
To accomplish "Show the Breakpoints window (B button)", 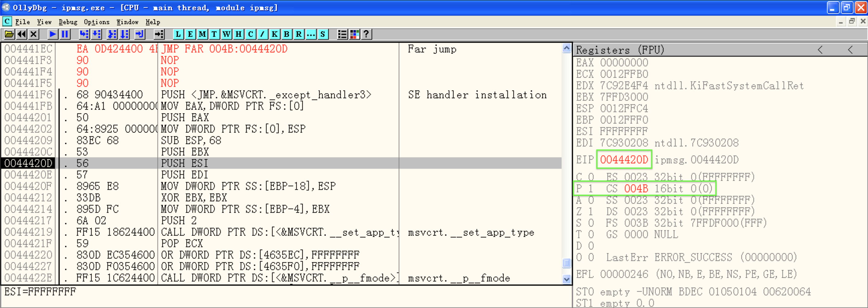I will pyautogui.click(x=287, y=34).
